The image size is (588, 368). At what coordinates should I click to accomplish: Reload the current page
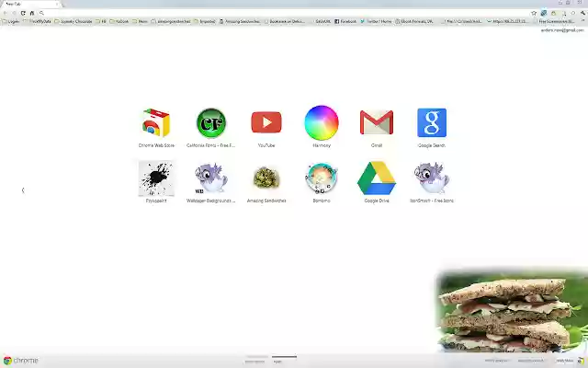point(23,13)
